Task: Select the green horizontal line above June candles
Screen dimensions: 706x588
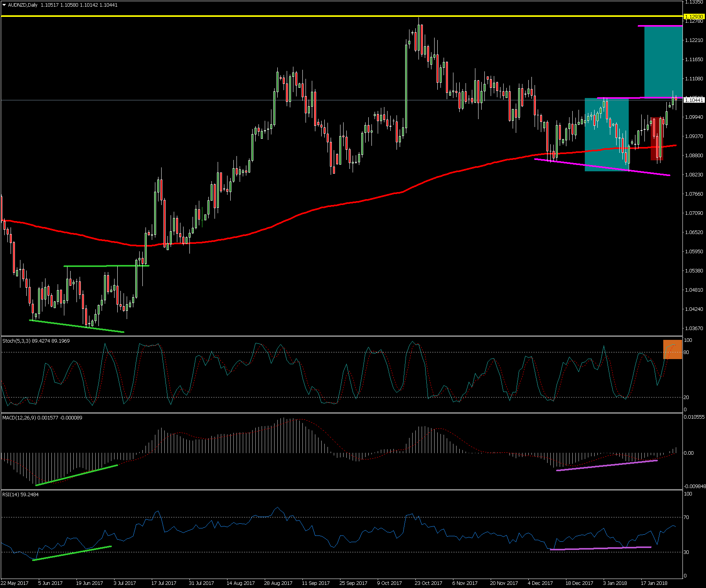Action: click(x=106, y=266)
